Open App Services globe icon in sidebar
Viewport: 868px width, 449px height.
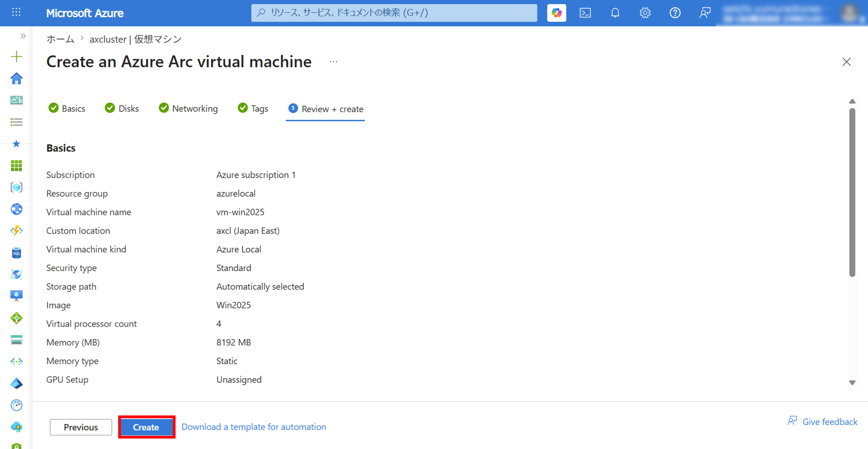point(16,209)
